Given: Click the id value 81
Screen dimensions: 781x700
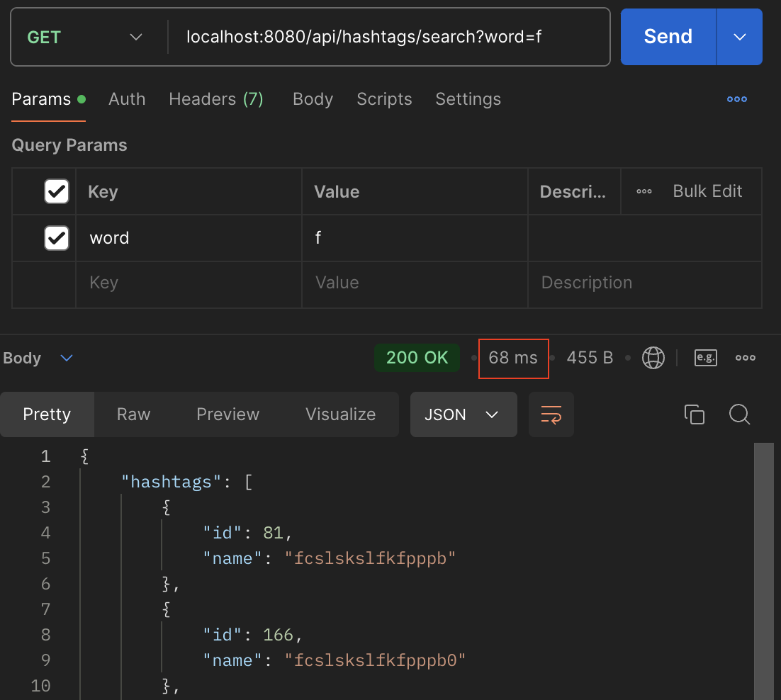Looking at the screenshot, I should (273, 534).
